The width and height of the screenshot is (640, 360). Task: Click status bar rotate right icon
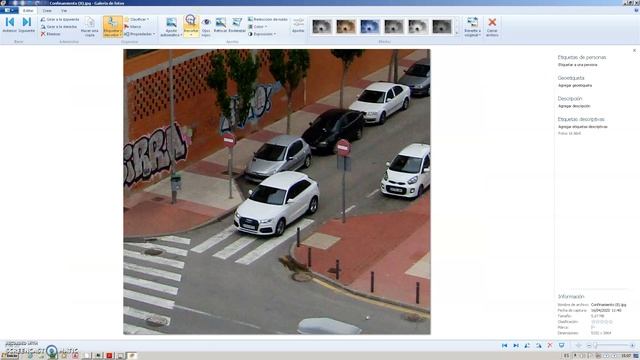538,345
